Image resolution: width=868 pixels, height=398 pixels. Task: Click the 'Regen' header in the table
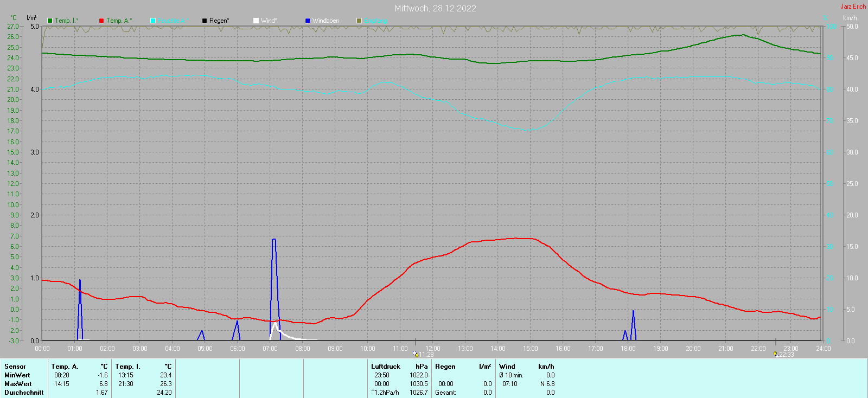pos(445,367)
